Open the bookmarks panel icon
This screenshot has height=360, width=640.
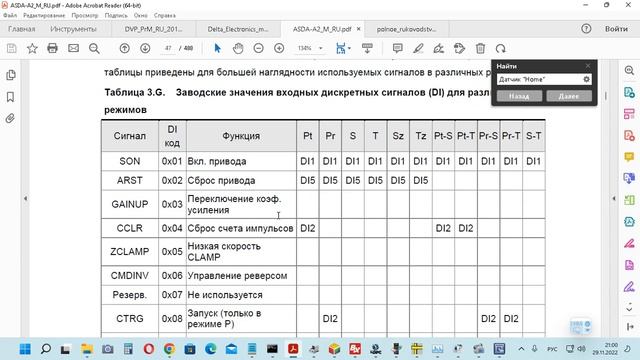point(11,97)
